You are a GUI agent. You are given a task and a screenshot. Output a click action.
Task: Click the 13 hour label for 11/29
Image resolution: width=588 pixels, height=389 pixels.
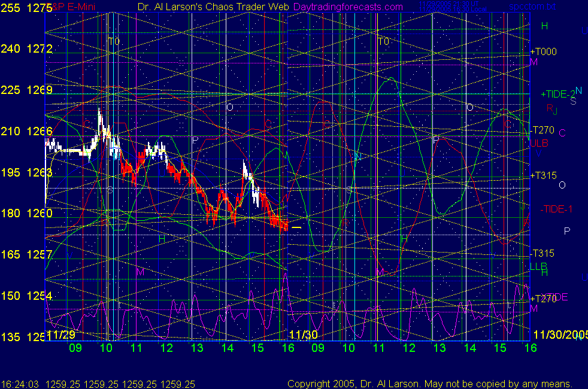coord(197,348)
